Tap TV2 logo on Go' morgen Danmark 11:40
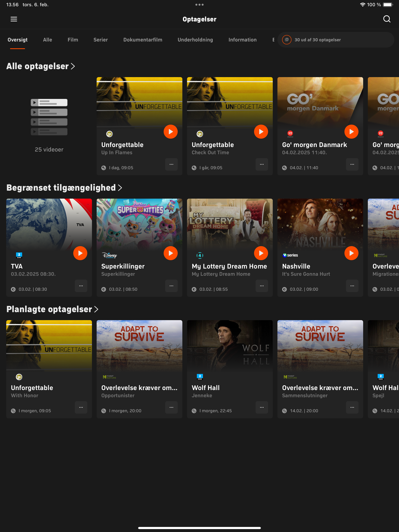 tap(290, 134)
